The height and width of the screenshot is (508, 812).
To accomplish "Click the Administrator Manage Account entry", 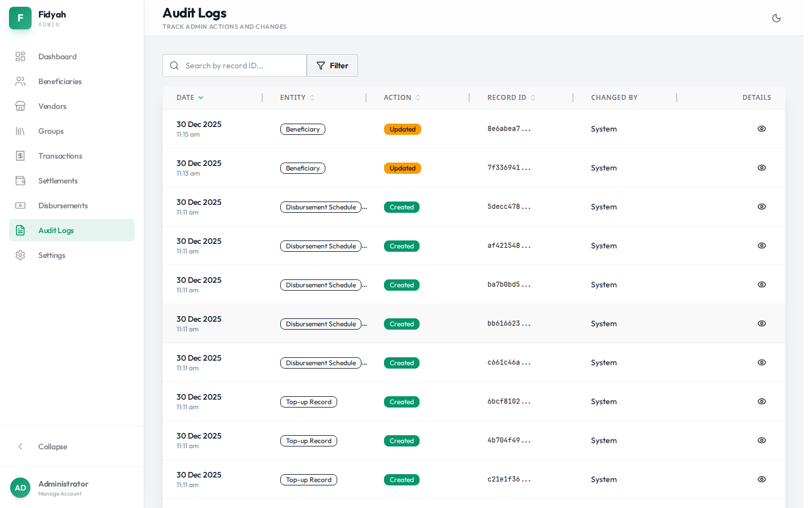I will coord(63,488).
